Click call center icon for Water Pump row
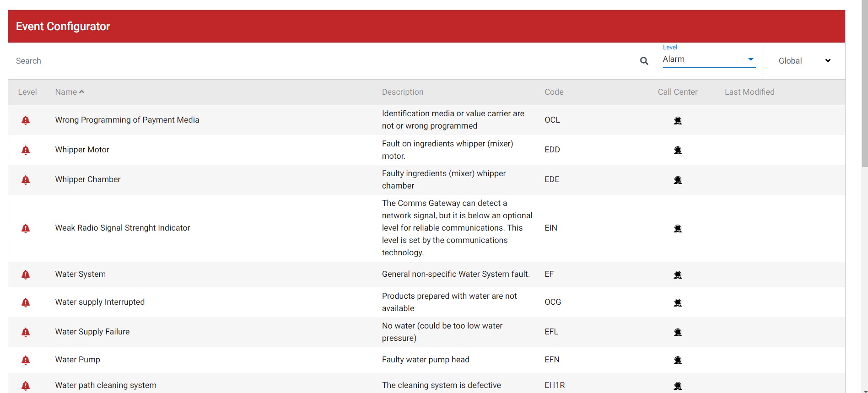868x393 pixels. click(x=678, y=360)
